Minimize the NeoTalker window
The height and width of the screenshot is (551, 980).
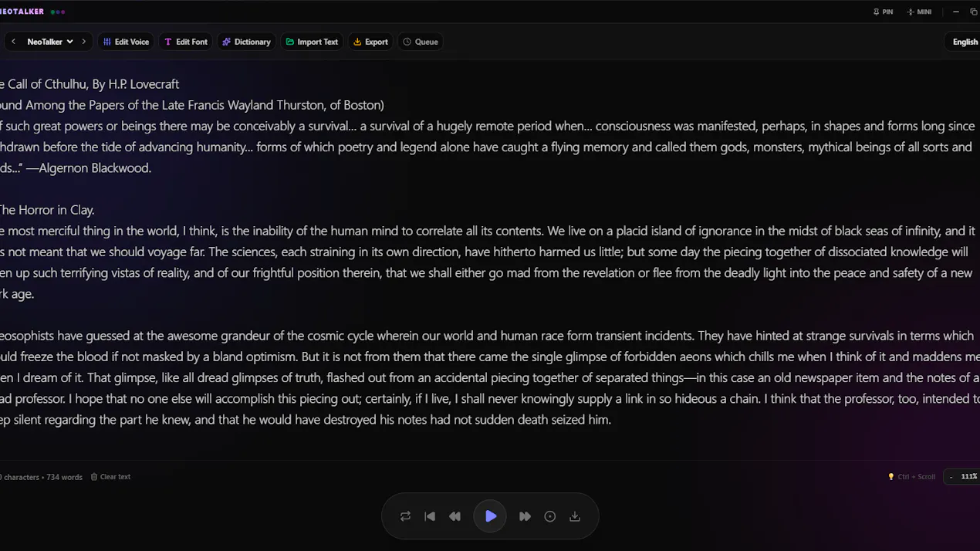[x=956, y=12]
